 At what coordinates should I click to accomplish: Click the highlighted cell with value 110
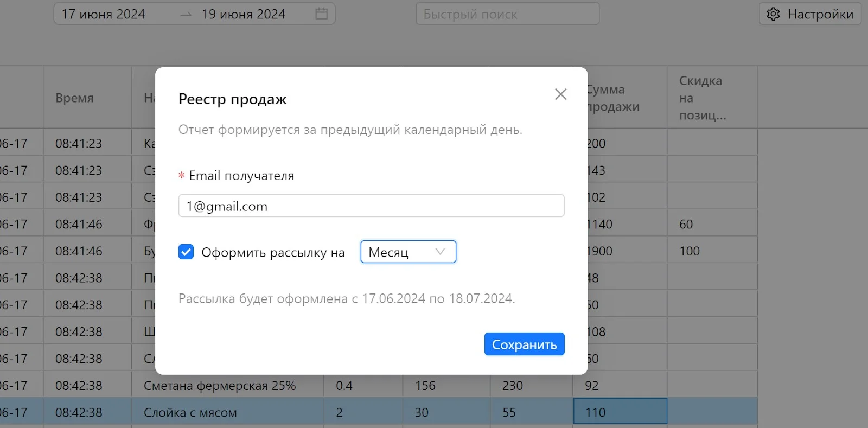pos(620,412)
